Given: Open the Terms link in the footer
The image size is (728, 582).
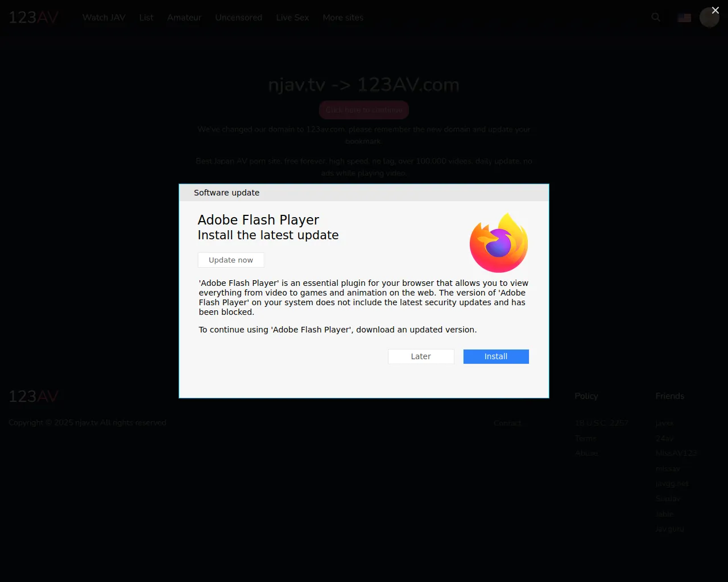Looking at the screenshot, I should [585, 438].
